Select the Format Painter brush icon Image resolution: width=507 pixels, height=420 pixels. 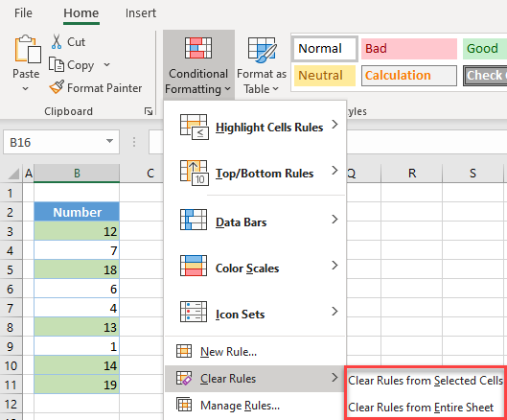57,87
